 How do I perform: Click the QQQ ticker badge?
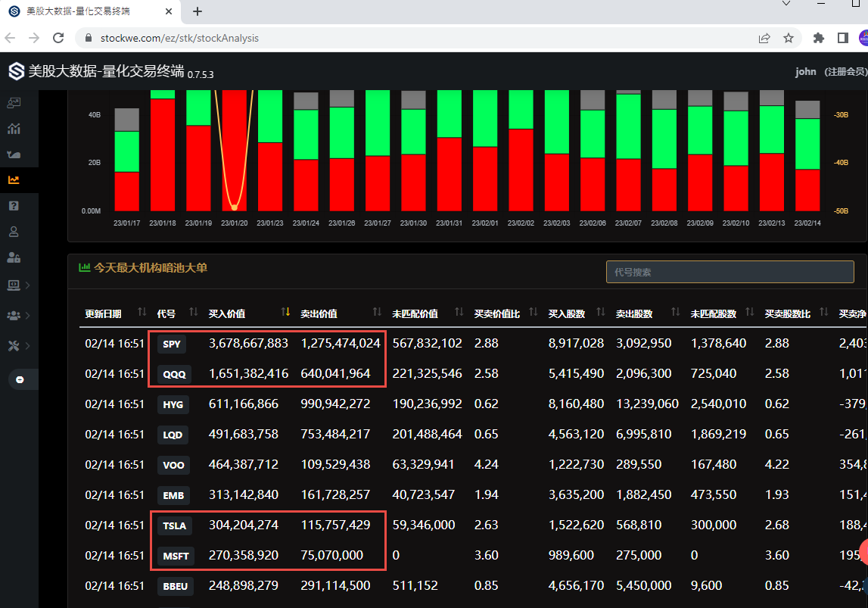point(174,374)
